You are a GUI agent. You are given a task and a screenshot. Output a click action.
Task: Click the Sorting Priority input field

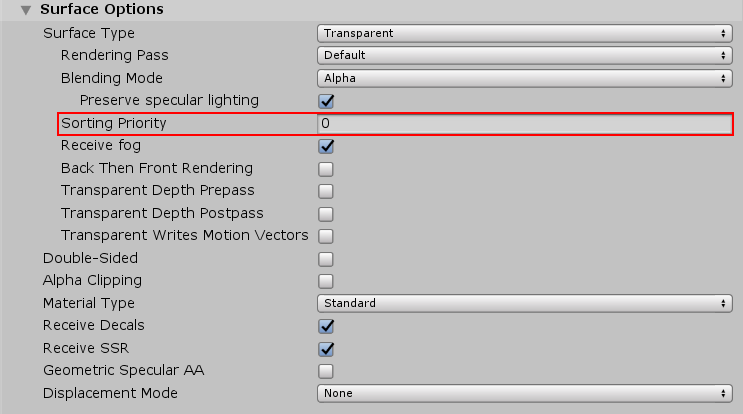click(525, 123)
